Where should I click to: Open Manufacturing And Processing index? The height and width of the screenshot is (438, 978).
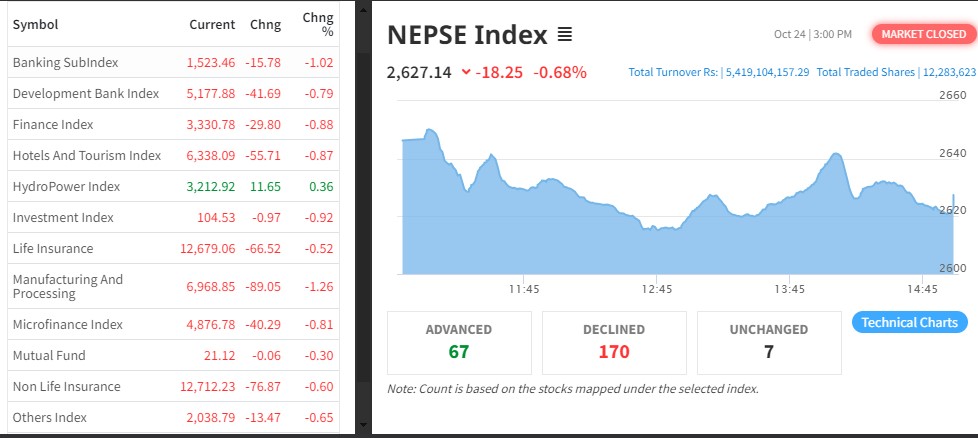click(x=67, y=286)
